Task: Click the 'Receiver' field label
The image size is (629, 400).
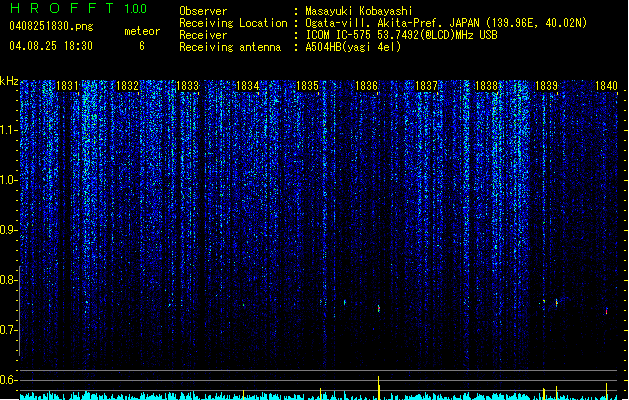Action: pyautogui.click(x=203, y=35)
